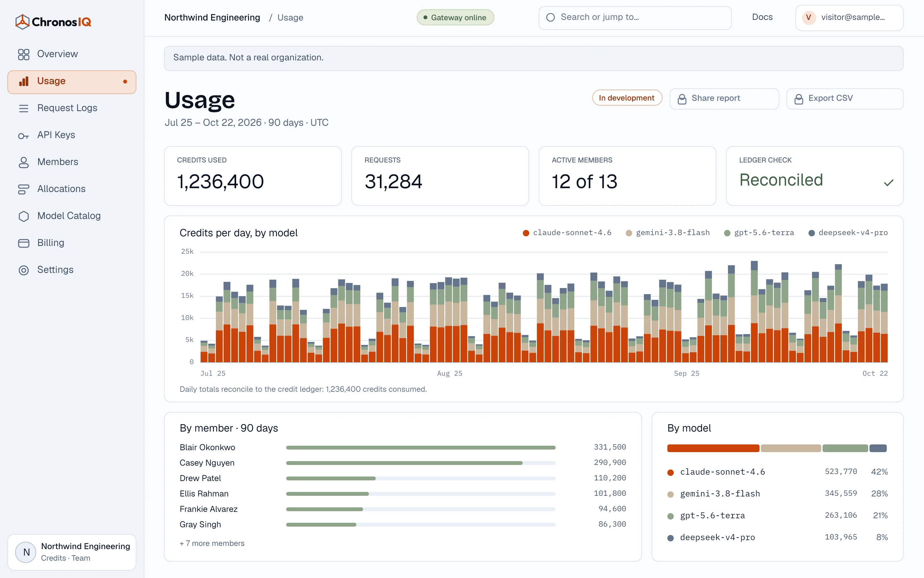Click the Allocations icon in sidebar
The height and width of the screenshot is (578, 924).
[24, 189]
